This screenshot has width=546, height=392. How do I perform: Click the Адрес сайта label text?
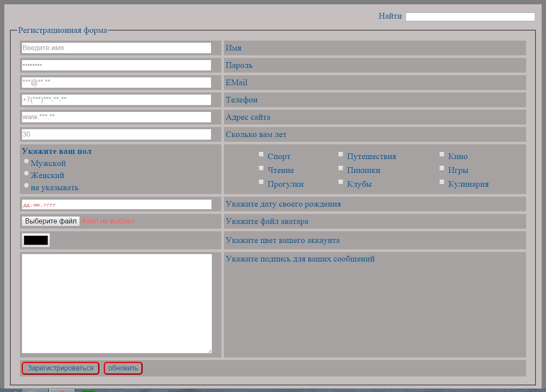pos(248,117)
